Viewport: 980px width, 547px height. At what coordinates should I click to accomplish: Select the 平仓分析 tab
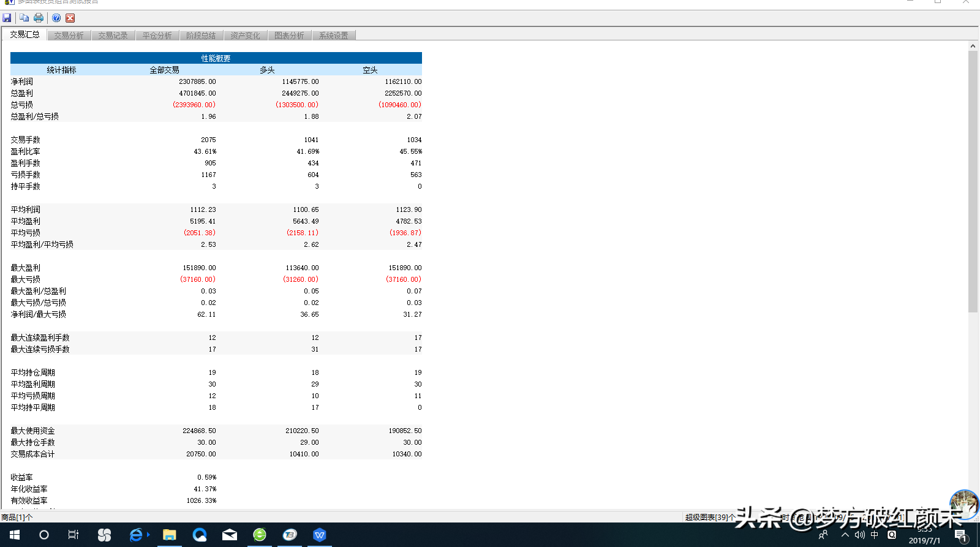[x=157, y=36]
